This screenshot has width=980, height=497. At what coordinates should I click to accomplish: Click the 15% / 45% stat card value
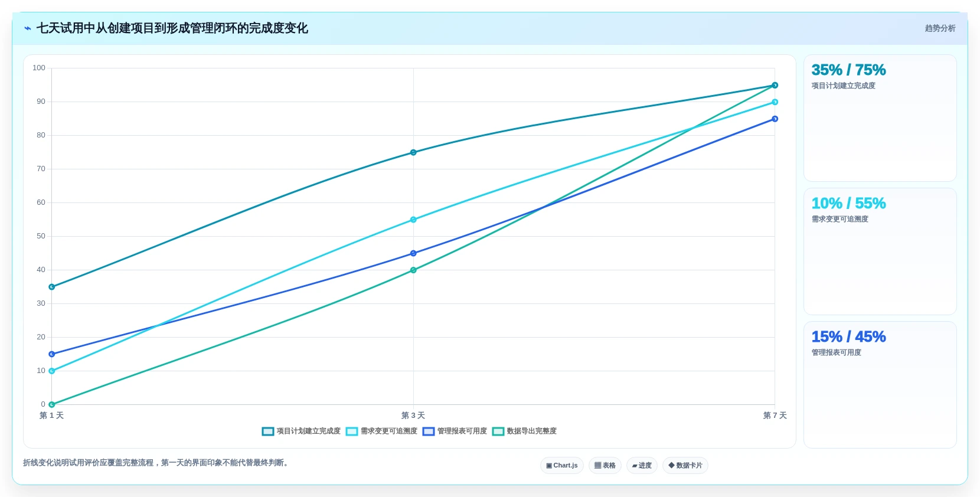click(x=848, y=336)
